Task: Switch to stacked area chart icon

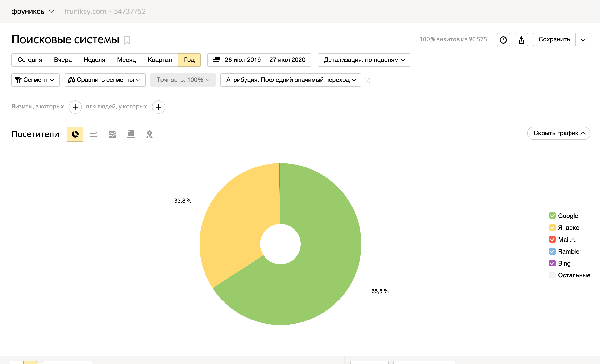Action: (x=112, y=134)
